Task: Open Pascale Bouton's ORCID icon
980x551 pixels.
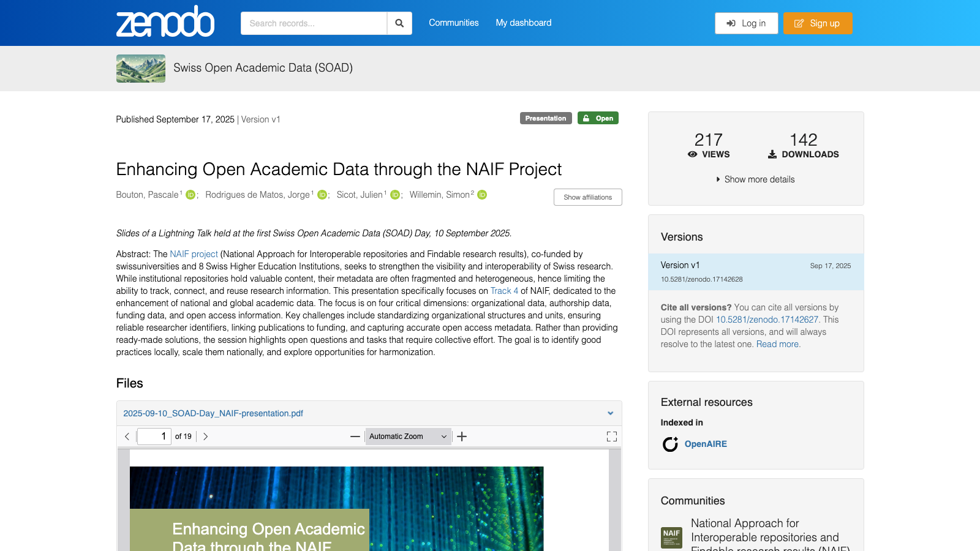Action: (190, 195)
